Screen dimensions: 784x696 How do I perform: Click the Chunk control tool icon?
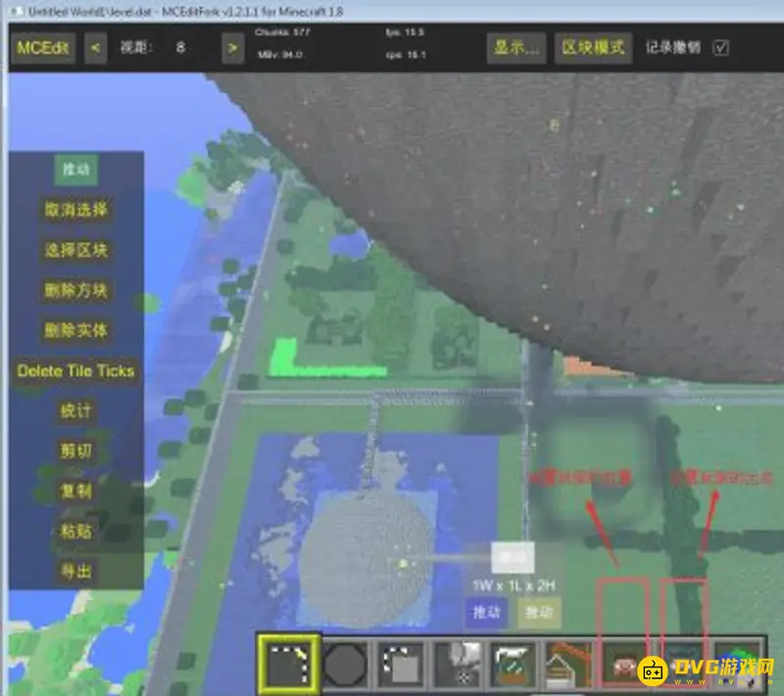click(x=739, y=665)
